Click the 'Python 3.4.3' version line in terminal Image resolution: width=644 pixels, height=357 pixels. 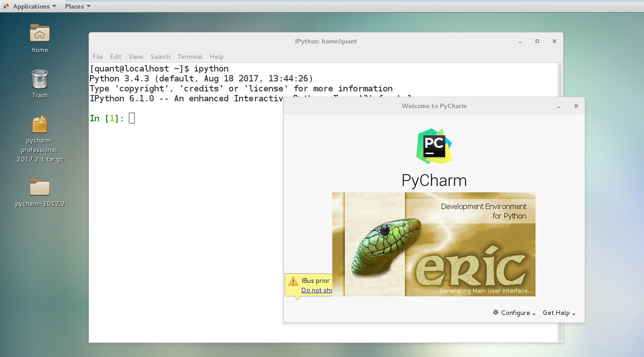(201, 79)
